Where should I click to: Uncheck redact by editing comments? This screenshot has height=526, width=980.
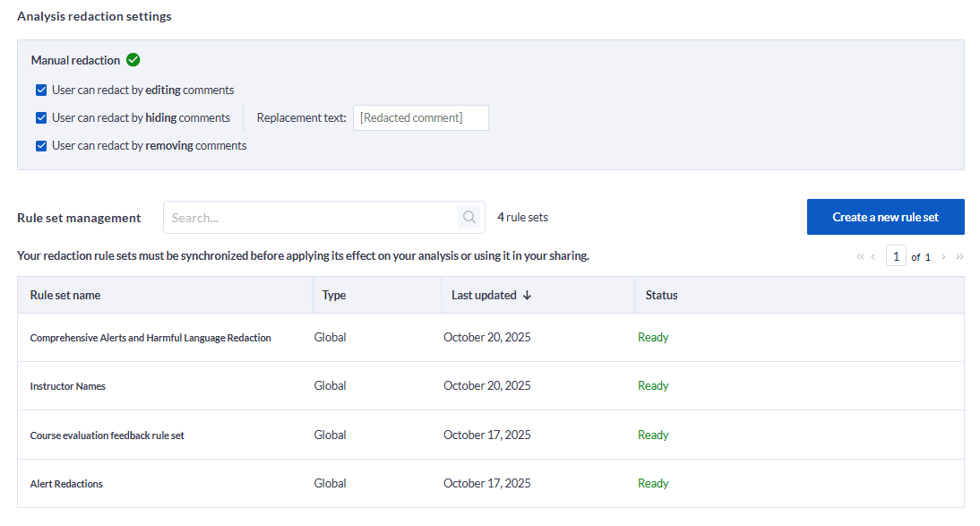(40, 90)
